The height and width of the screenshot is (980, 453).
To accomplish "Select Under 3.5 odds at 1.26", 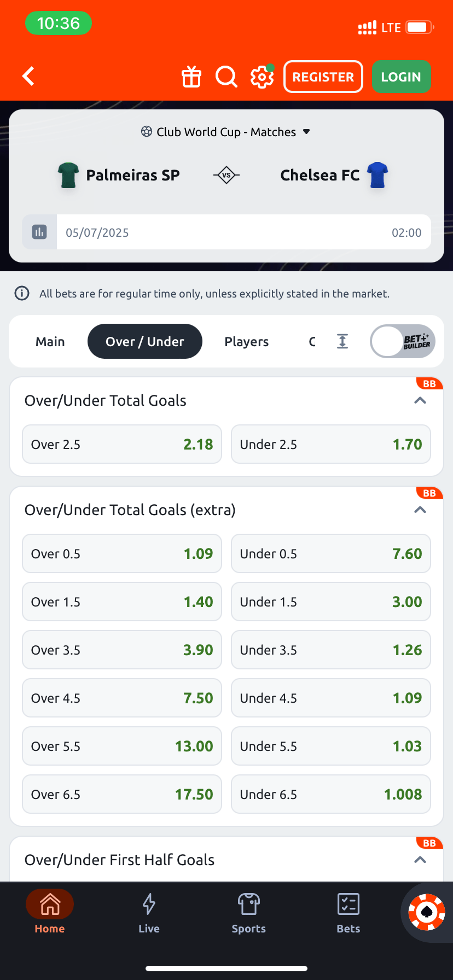I will 331,650.
